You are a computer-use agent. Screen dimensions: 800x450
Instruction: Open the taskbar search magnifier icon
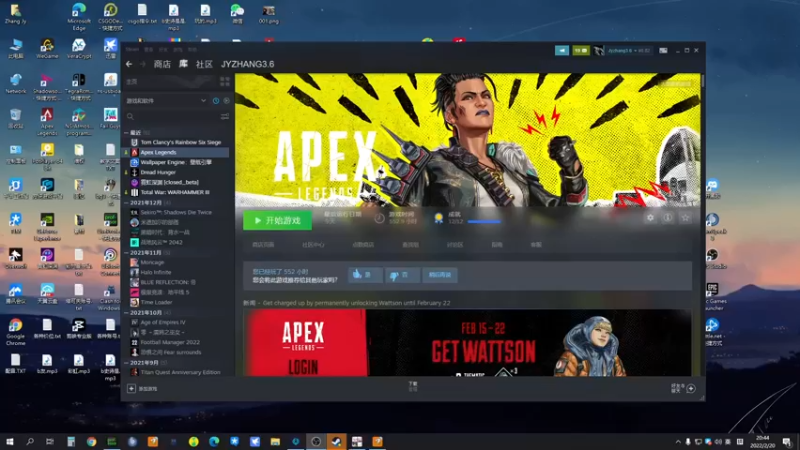click(x=30, y=441)
